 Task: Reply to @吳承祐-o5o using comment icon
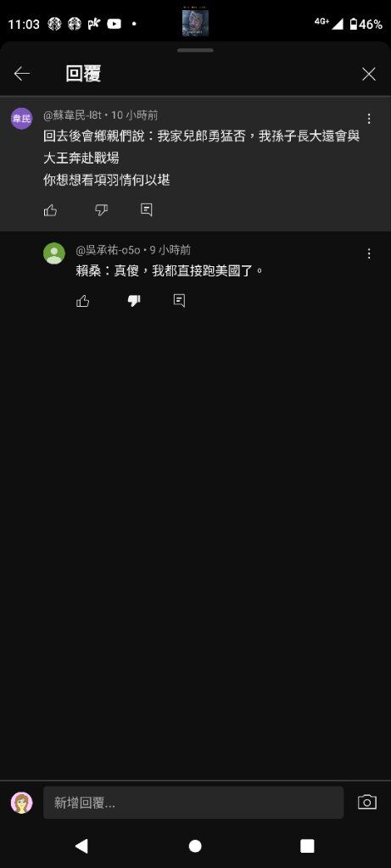(180, 301)
